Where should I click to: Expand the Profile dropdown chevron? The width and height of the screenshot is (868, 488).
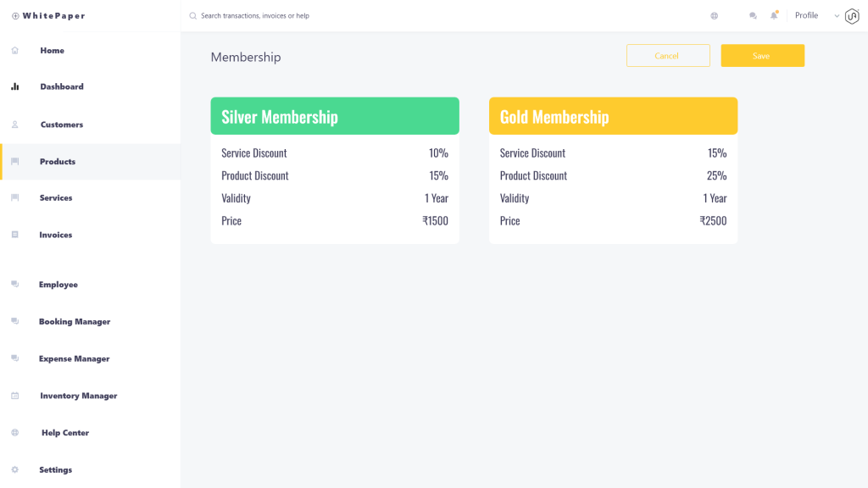coord(837,16)
